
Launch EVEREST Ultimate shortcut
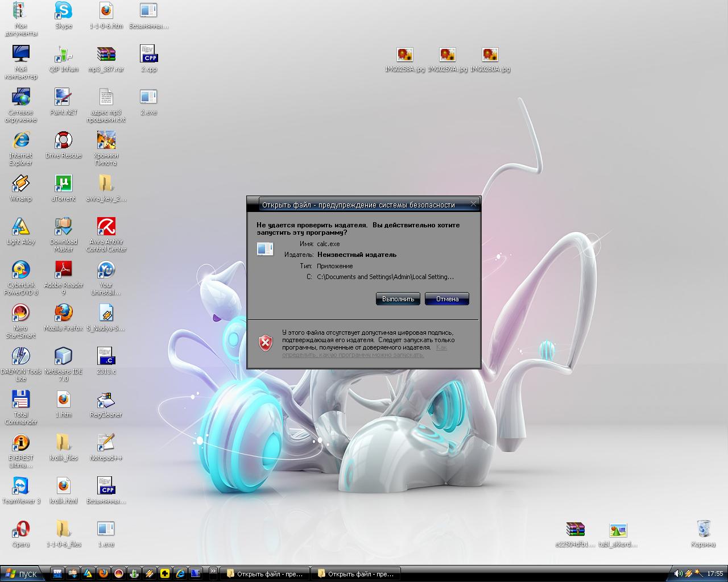click(20, 451)
